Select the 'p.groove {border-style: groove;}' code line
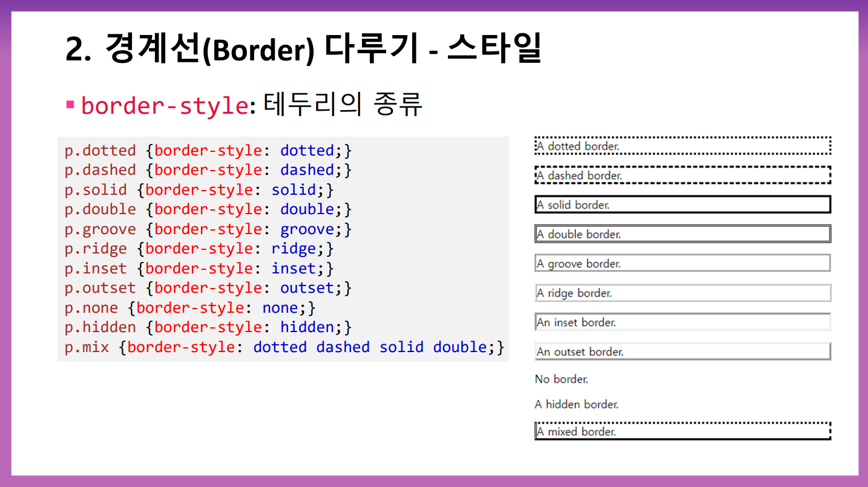 (208, 229)
